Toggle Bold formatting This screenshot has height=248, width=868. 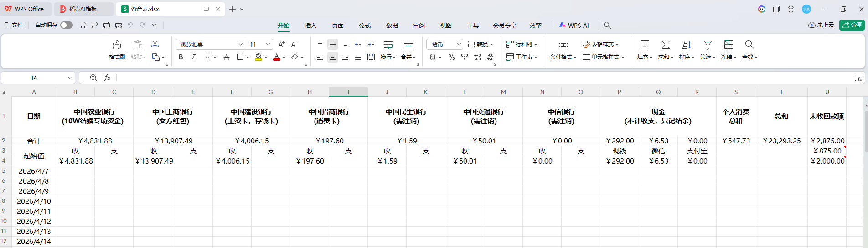click(x=181, y=57)
